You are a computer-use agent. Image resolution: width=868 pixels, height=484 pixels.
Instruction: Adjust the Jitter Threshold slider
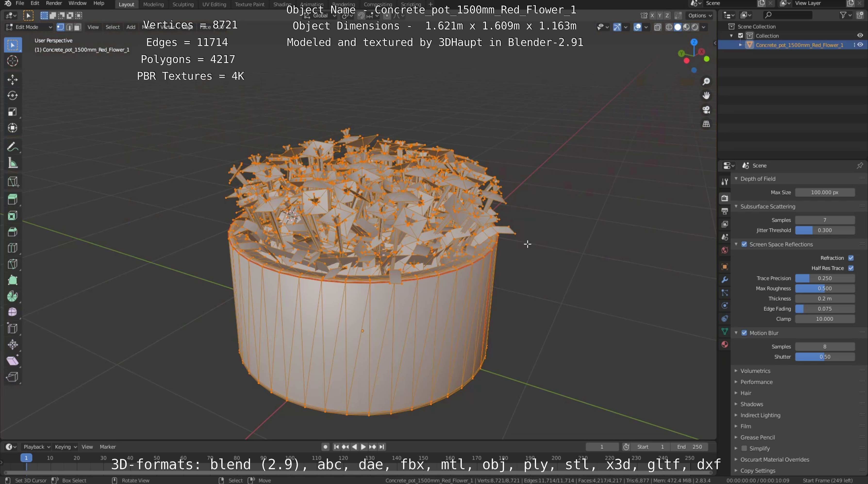tap(825, 230)
